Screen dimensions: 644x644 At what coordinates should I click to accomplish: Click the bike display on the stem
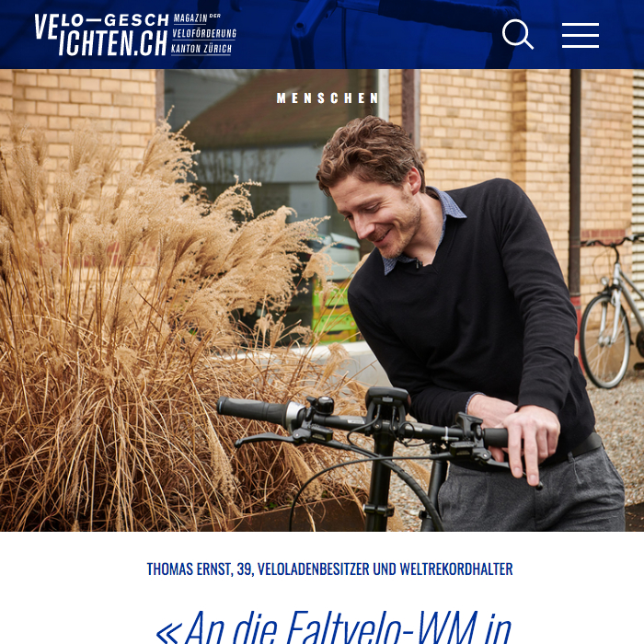click(387, 398)
